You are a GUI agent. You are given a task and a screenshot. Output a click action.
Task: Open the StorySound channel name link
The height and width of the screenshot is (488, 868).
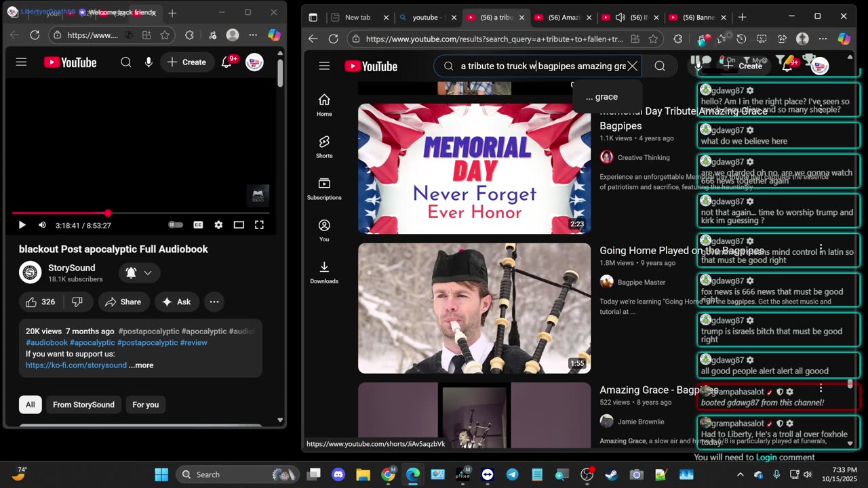click(x=72, y=268)
